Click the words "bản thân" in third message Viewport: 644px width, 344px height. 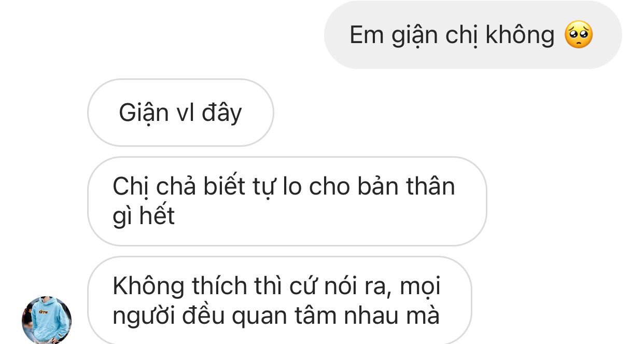click(x=406, y=187)
